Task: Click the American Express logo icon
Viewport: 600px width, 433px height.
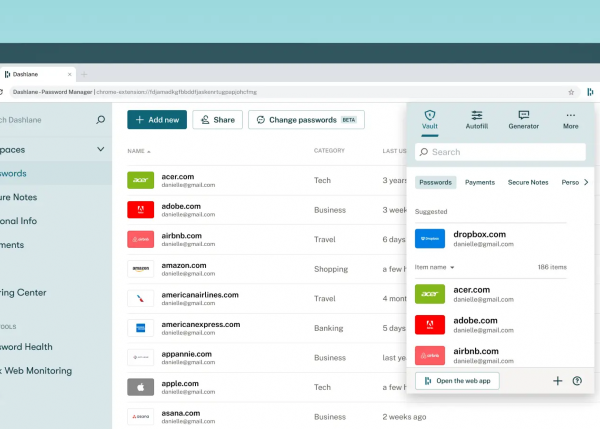Action: 140,328
